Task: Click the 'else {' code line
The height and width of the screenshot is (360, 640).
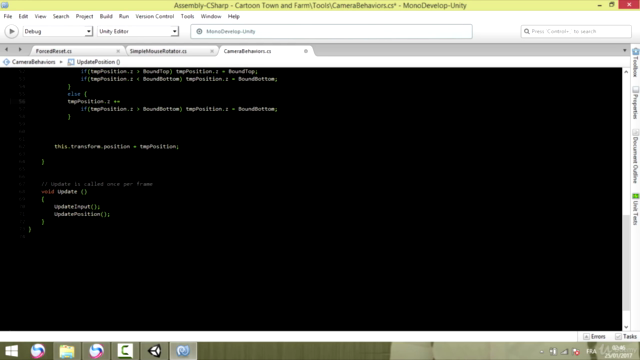Action: [77, 94]
